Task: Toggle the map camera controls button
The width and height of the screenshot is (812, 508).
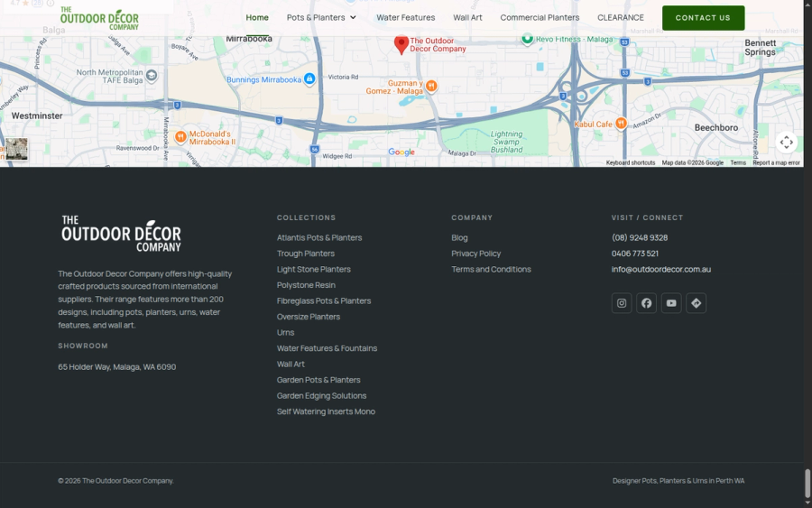Action: click(x=786, y=142)
